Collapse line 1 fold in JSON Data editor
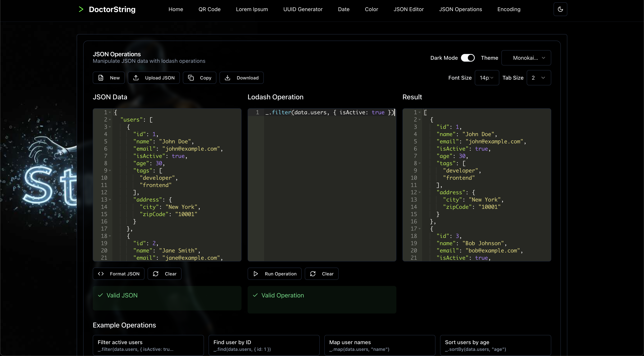The width and height of the screenshot is (644, 356). pos(110,112)
